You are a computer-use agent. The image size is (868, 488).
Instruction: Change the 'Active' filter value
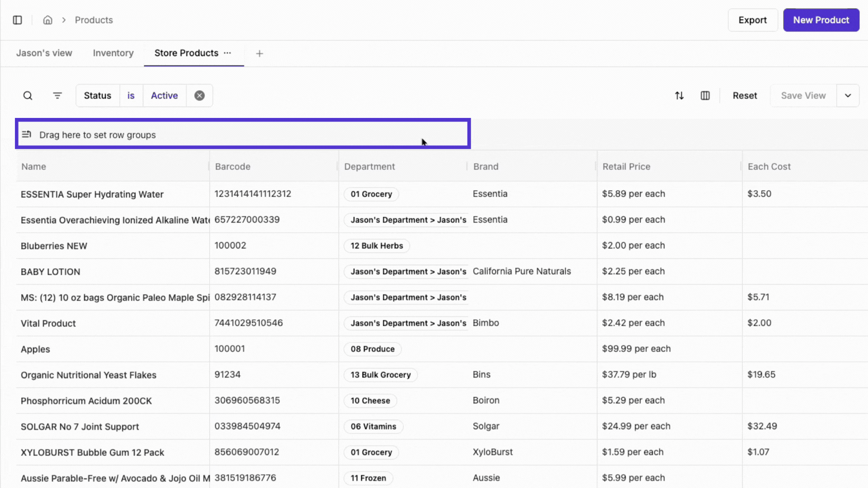point(164,95)
